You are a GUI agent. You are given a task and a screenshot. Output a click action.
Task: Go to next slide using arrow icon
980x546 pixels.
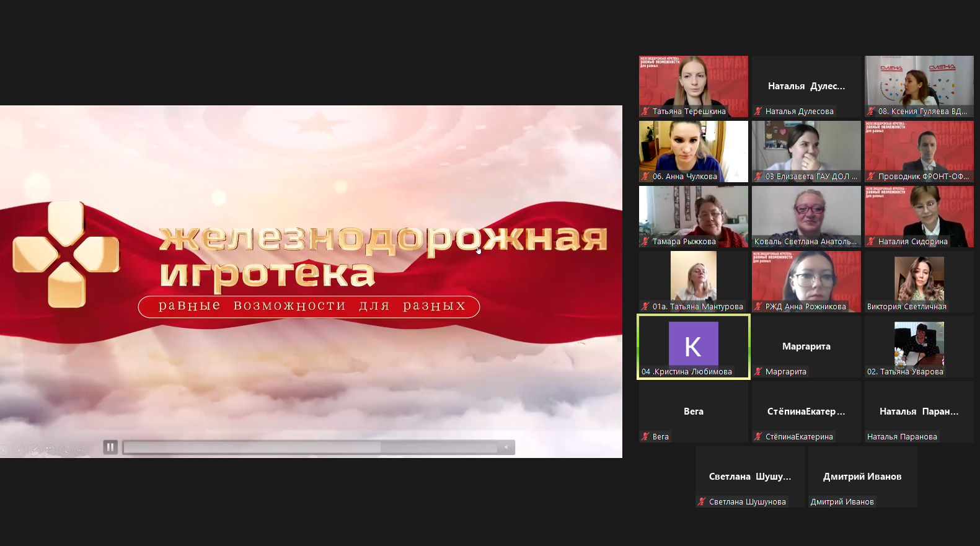[19, 451]
